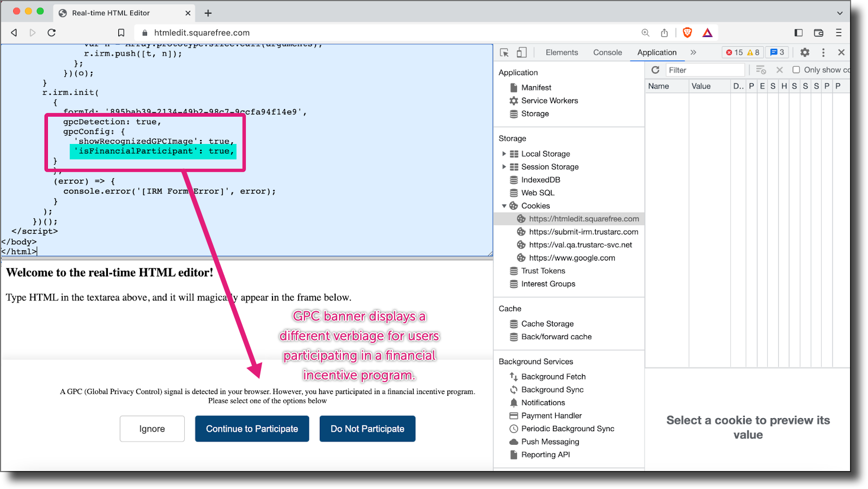868x489 pixels.
Task: Click the browser forward arrow
Action: pos(33,33)
